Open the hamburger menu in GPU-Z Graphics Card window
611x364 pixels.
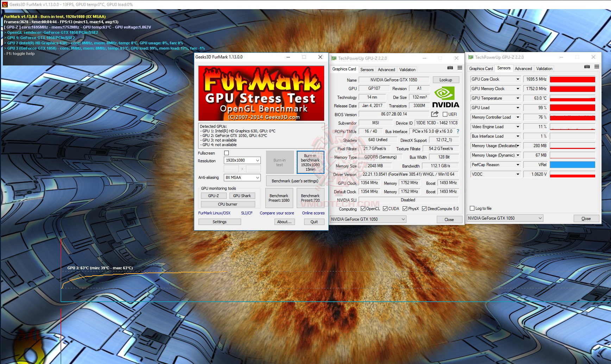[x=460, y=68]
